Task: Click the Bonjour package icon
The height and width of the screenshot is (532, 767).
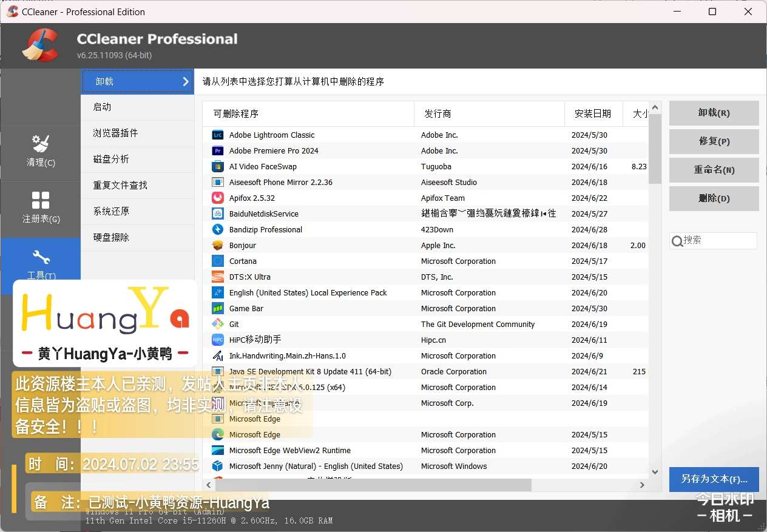Action: coord(218,246)
